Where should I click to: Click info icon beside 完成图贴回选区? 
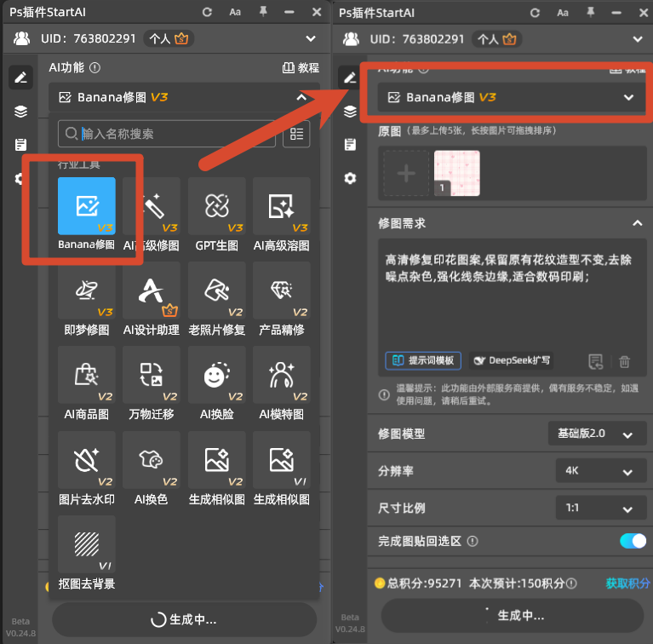coord(473,541)
